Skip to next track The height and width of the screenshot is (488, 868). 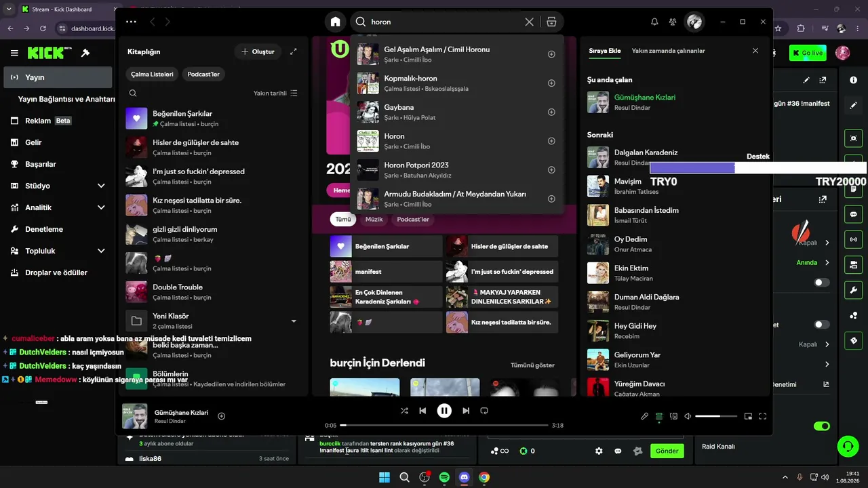(466, 411)
